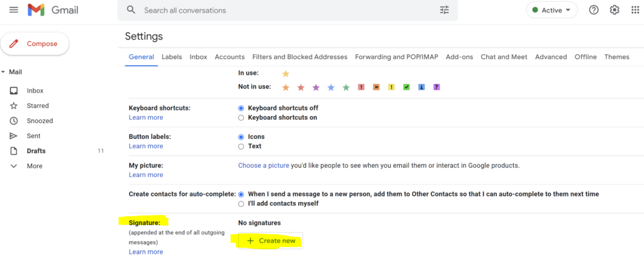Click the search options filter icon
Image resolution: width=644 pixels, height=258 pixels.
[445, 10]
